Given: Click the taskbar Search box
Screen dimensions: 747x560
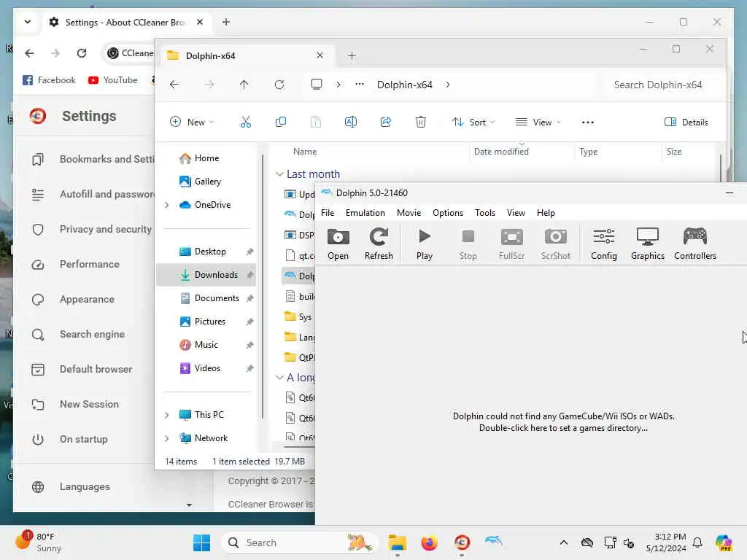Looking at the screenshot, I should tap(298, 542).
